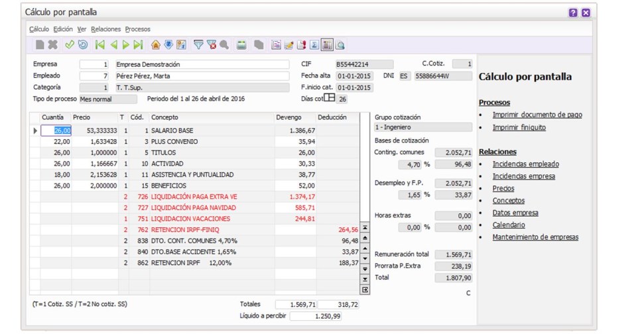Screen dimensions: 644x334
Task: Select the PLUS CONVENIO concept cell
Action: 212,142
